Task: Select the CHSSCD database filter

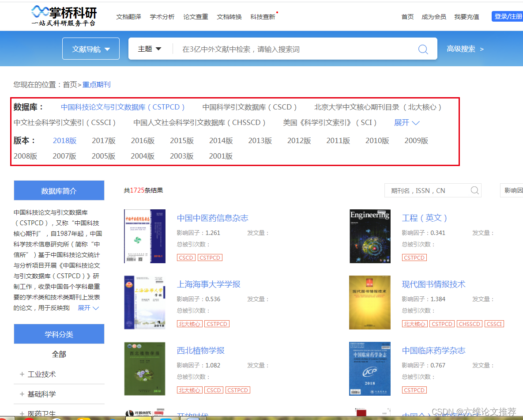Action: (x=199, y=122)
